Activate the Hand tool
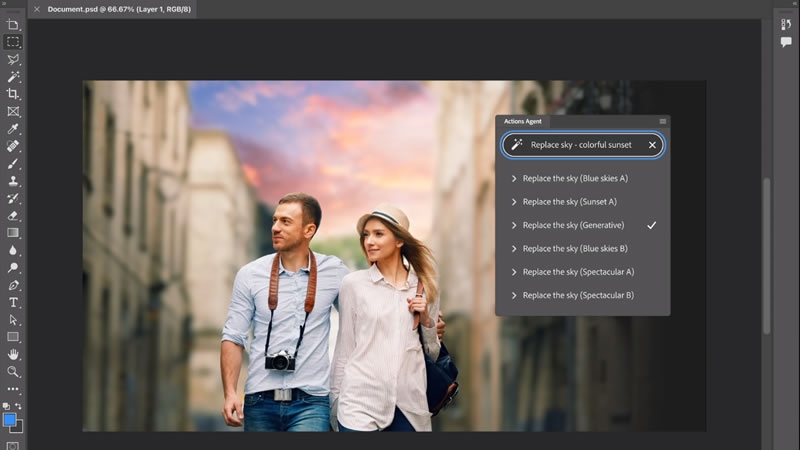The width and height of the screenshot is (800, 450). tap(13, 354)
